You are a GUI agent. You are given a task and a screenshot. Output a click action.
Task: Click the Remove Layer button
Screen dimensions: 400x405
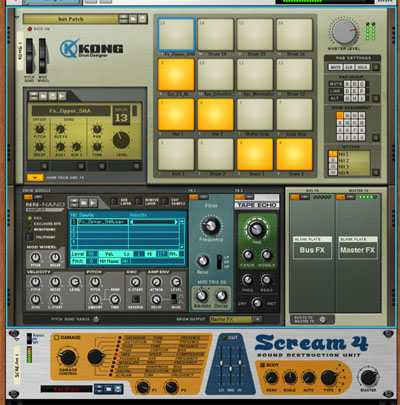[139, 201]
